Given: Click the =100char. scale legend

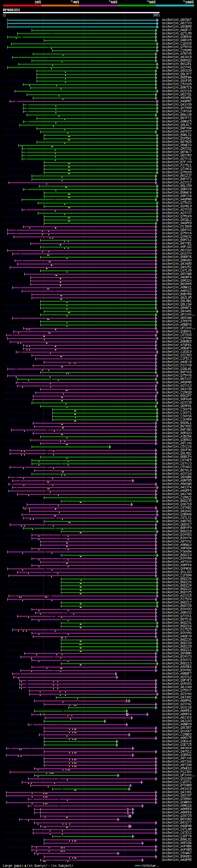Looking at the screenshot, I should tap(147, 866).
